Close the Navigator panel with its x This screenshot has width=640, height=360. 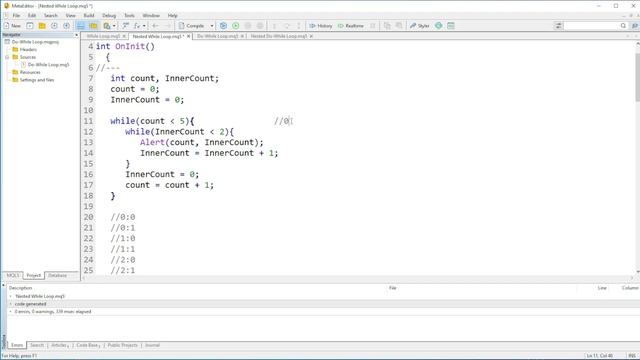(x=76, y=35)
